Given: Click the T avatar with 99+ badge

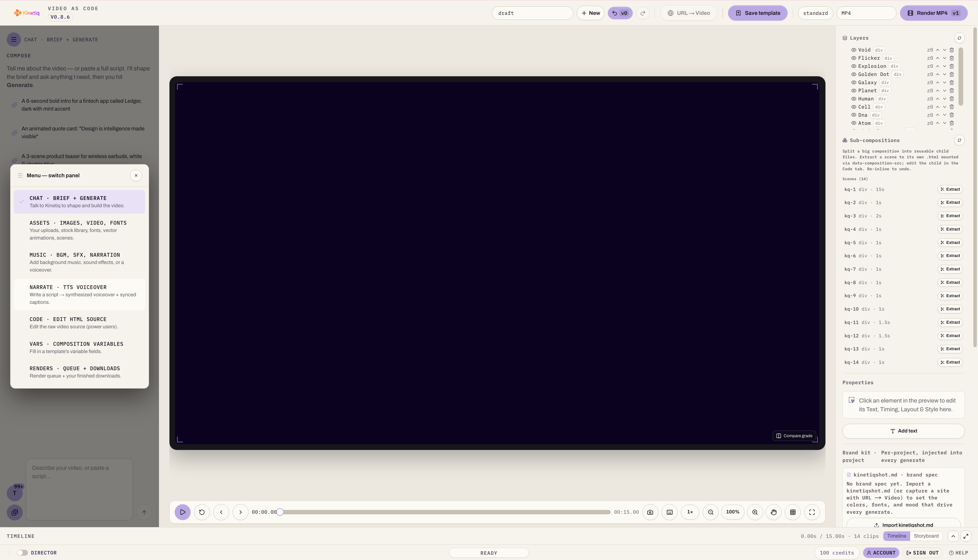Looking at the screenshot, I should pos(15,493).
